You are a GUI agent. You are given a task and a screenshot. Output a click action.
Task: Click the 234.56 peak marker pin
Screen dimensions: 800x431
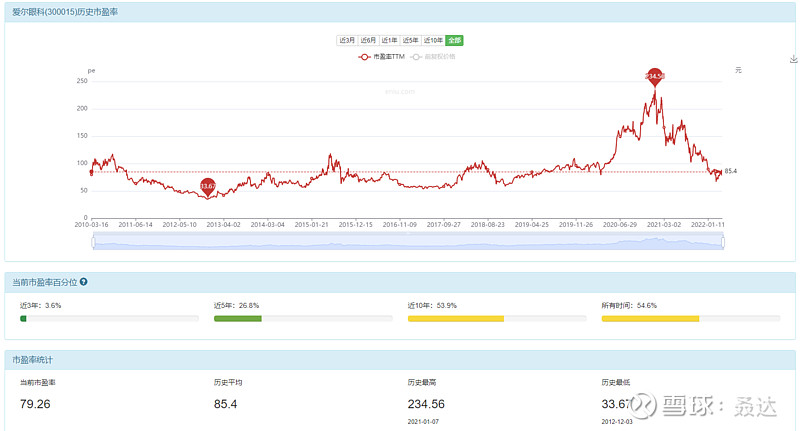[655, 77]
